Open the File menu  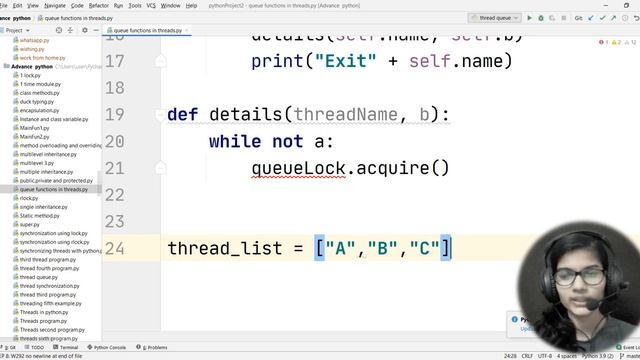click(4, 6)
